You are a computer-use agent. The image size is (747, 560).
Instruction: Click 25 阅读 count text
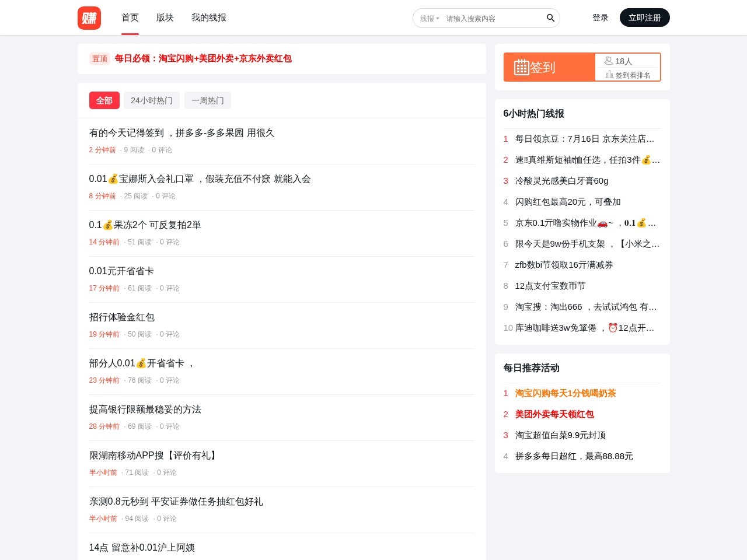coord(134,196)
